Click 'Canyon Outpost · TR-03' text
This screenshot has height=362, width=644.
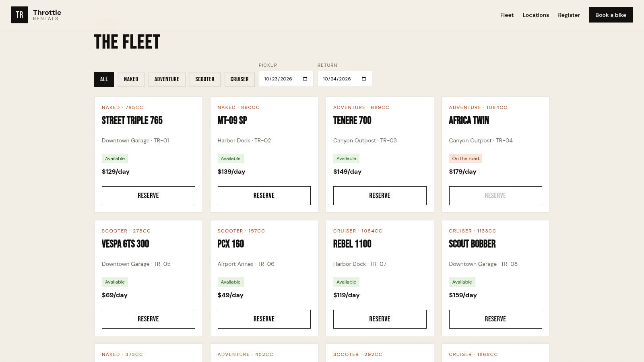pyautogui.click(x=365, y=140)
